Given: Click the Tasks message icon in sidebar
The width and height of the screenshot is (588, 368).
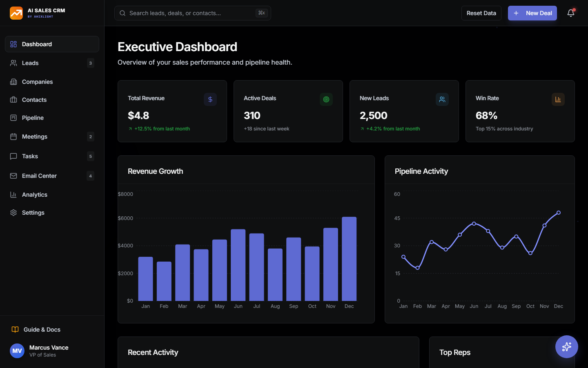Looking at the screenshot, I should pos(13,156).
